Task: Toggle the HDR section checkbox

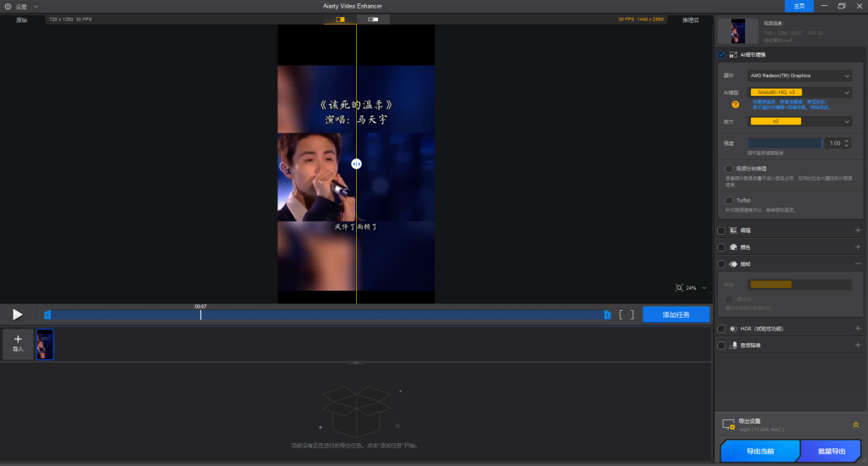Action: pos(721,328)
